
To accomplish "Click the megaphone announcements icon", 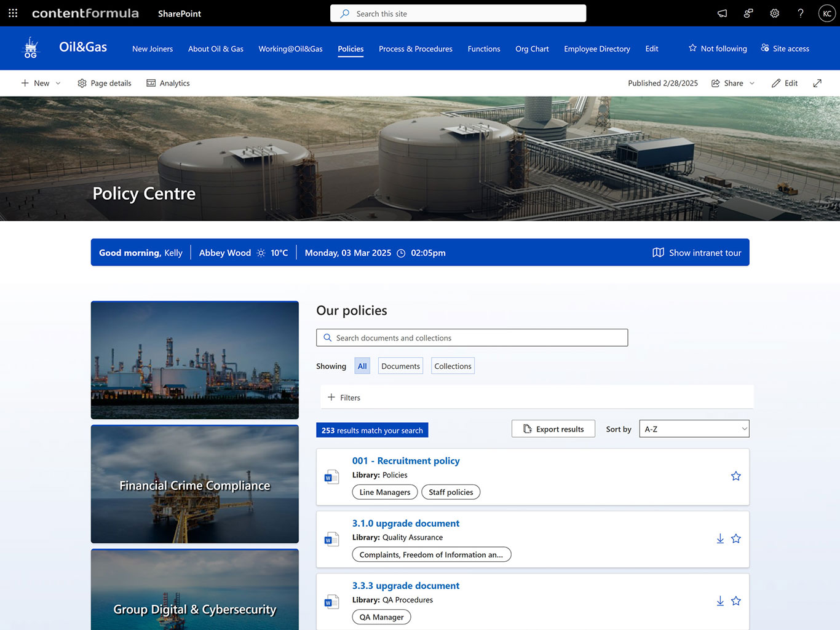I will pyautogui.click(x=722, y=14).
